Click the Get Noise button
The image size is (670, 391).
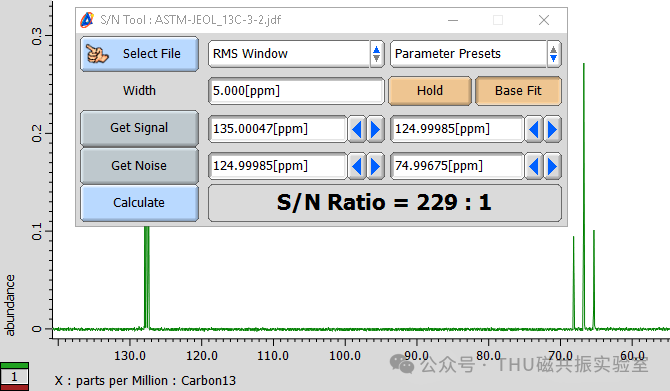click(139, 166)
